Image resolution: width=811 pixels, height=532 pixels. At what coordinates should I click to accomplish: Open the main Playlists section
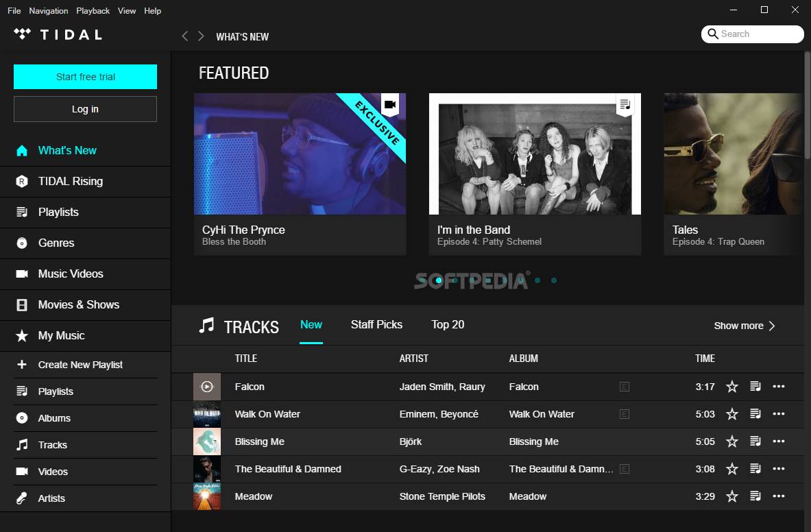(x=85, y=212)
